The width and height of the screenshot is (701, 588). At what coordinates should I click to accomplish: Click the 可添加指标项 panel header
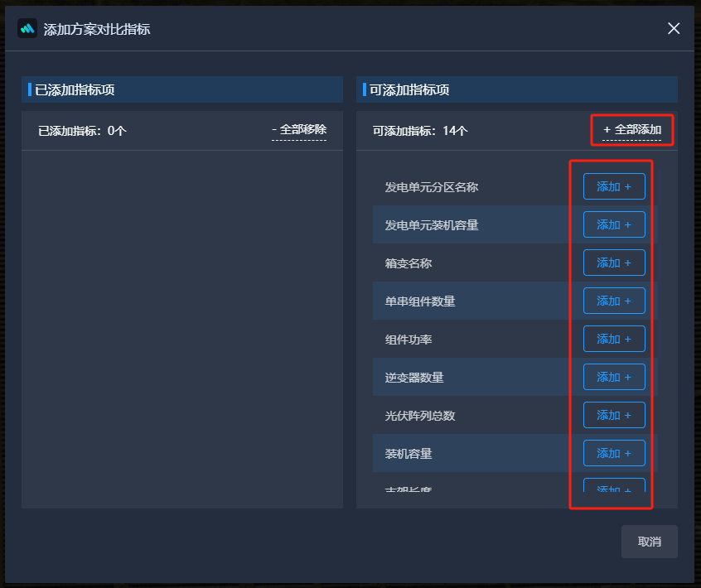pos(517,89)
